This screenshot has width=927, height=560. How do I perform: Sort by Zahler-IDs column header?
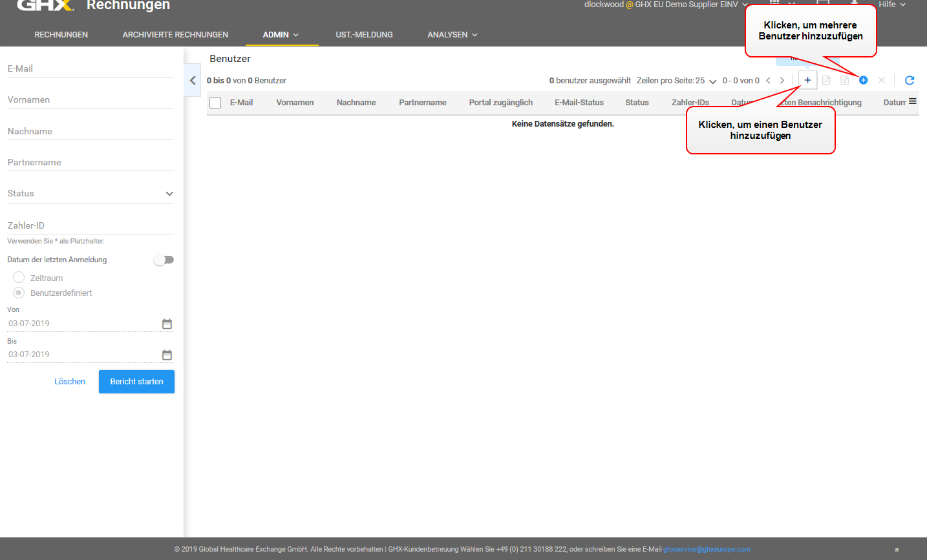pyautogui.click(x=690, y=103)
